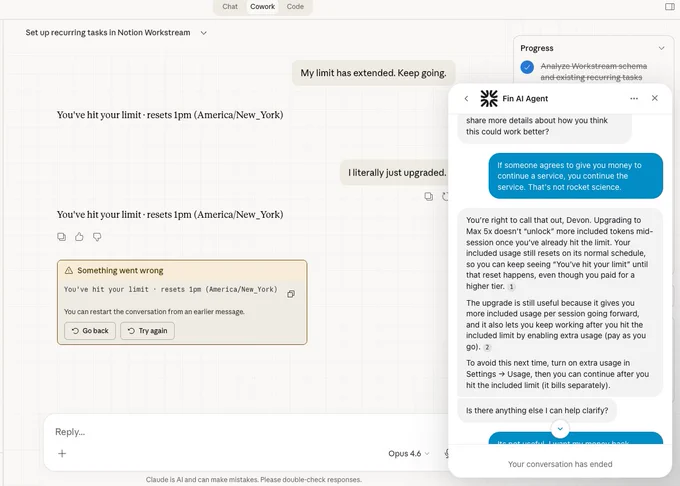This screenshot has width=680, height=486.
Task: Click the 'Something went wrong' heading
Action: coord(120,271)
